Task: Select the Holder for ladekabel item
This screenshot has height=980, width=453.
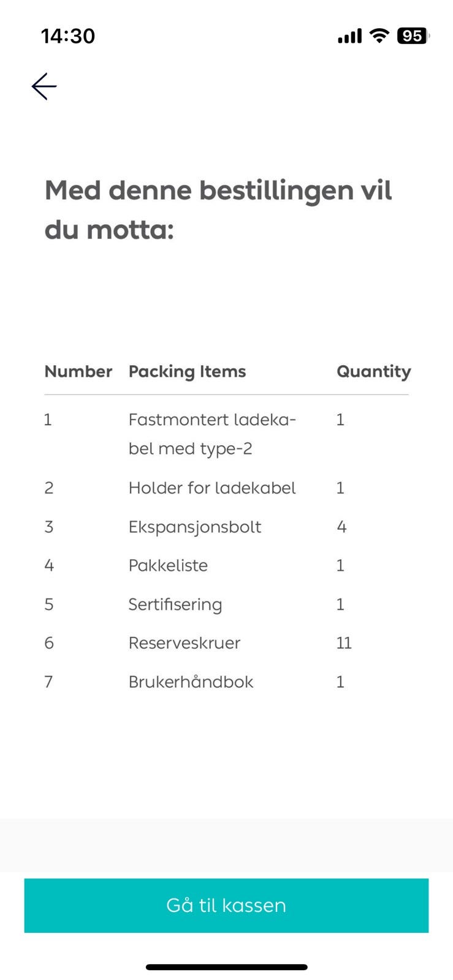Action: tap(212, 488)
